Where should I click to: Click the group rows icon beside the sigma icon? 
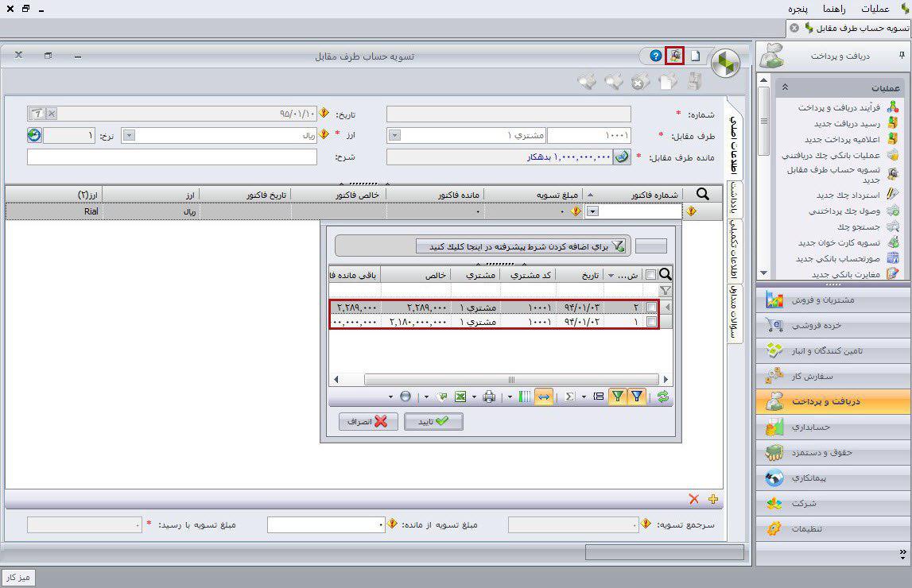tap(598, 397)
